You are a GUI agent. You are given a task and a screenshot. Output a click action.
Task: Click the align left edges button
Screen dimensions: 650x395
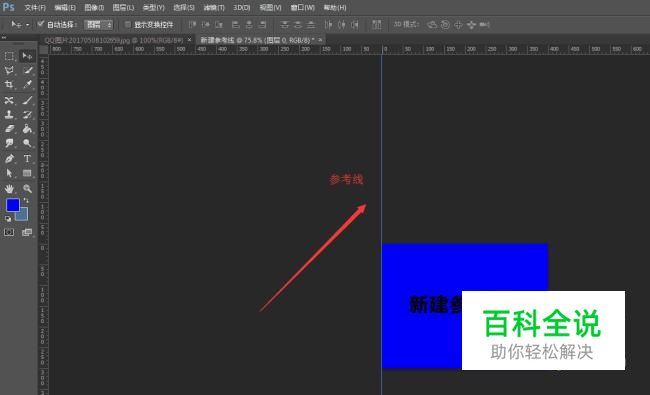coord(235,25)
